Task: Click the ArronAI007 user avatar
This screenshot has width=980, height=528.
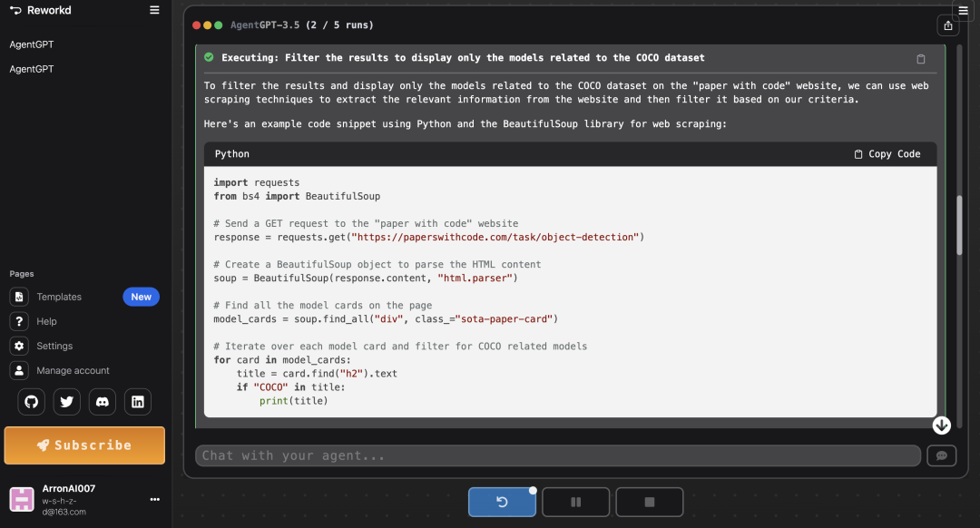Action: (22, 499)
